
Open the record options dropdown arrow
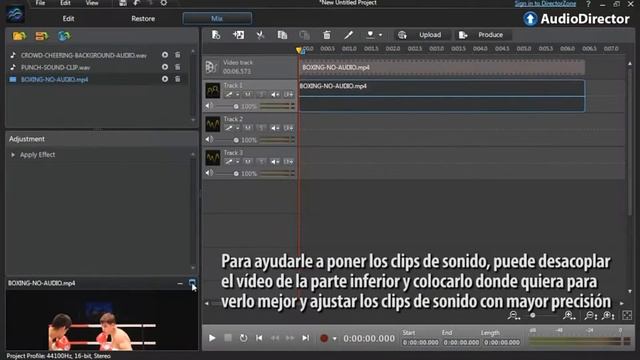coord(334,338)
